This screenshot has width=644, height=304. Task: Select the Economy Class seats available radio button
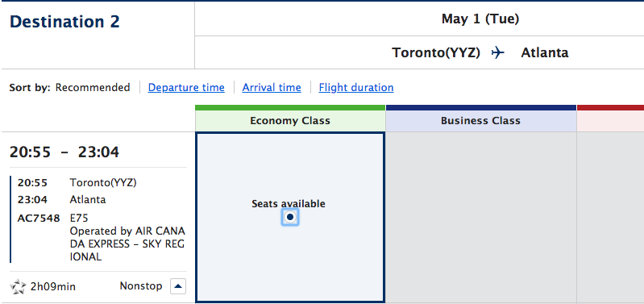(x=290, y=217)
